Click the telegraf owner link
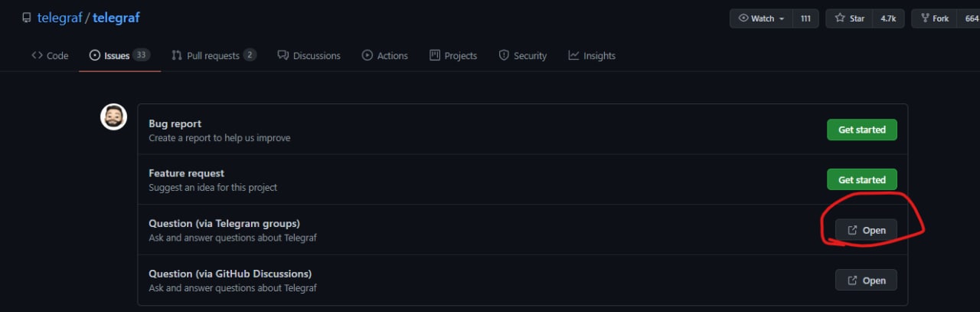This screenshot has width=980, height=312. pyautogui.click(x=60, y=18)
